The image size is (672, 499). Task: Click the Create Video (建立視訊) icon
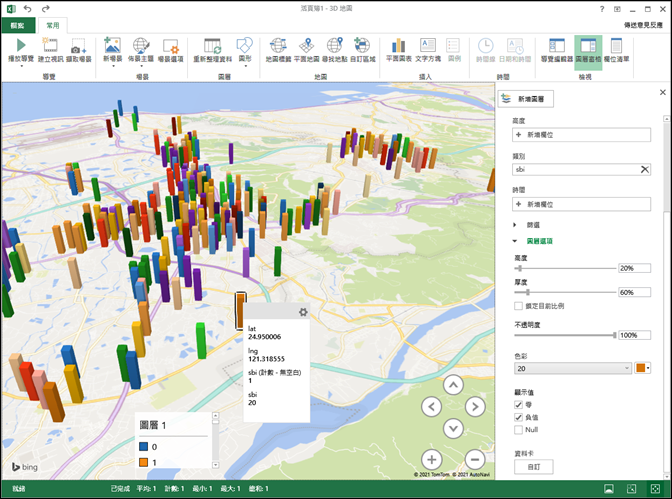[x=50, y=45]
